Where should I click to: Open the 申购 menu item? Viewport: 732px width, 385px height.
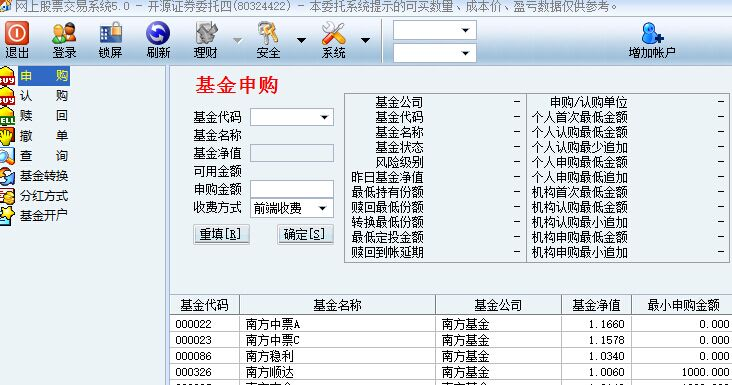(44, 76)
